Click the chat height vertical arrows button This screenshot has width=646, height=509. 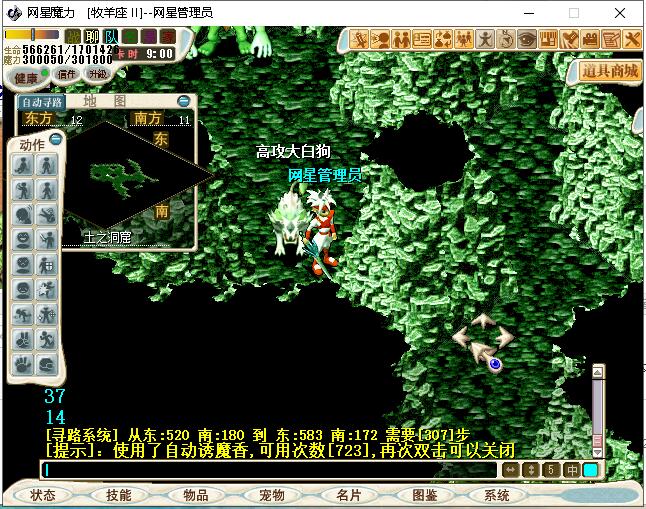click(x=531, y=470)
